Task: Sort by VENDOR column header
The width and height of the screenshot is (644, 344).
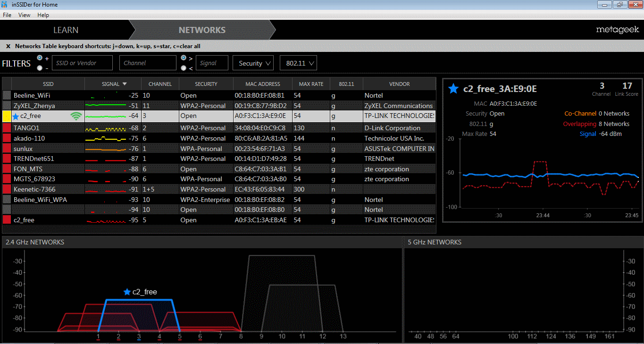Action: click(399, 84)
